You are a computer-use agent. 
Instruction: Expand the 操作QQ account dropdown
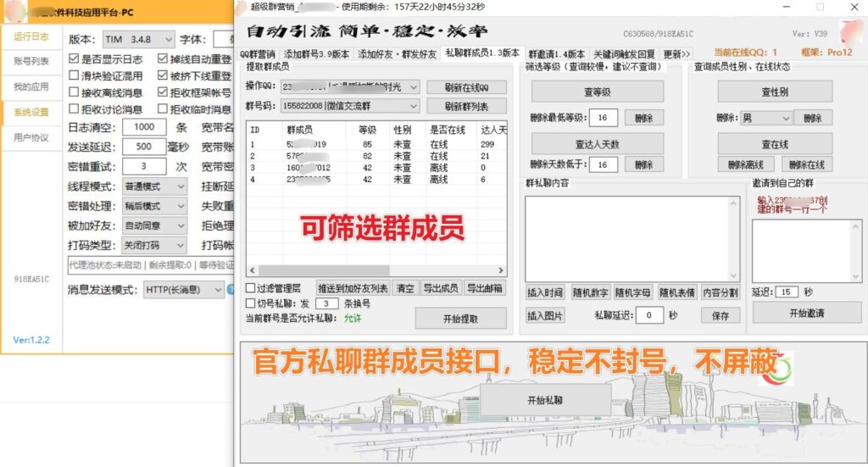pyautogui.click(x=350, y=86)
